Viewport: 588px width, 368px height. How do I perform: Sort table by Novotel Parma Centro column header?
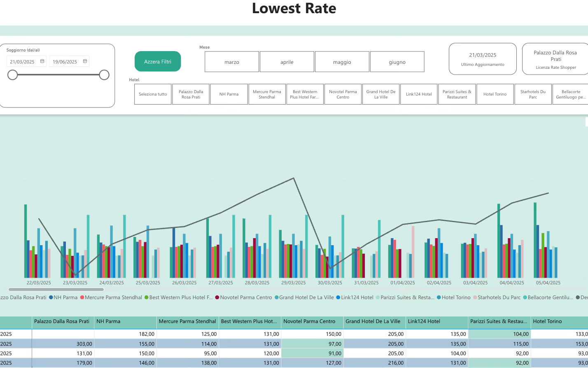[x=312, y=322]
